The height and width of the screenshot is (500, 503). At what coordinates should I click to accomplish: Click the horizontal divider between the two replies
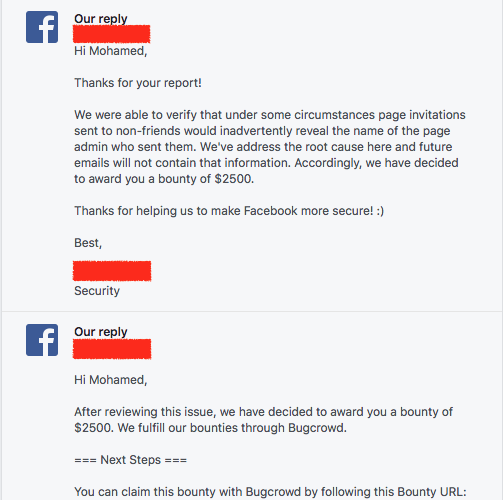[x=252, y=311]
